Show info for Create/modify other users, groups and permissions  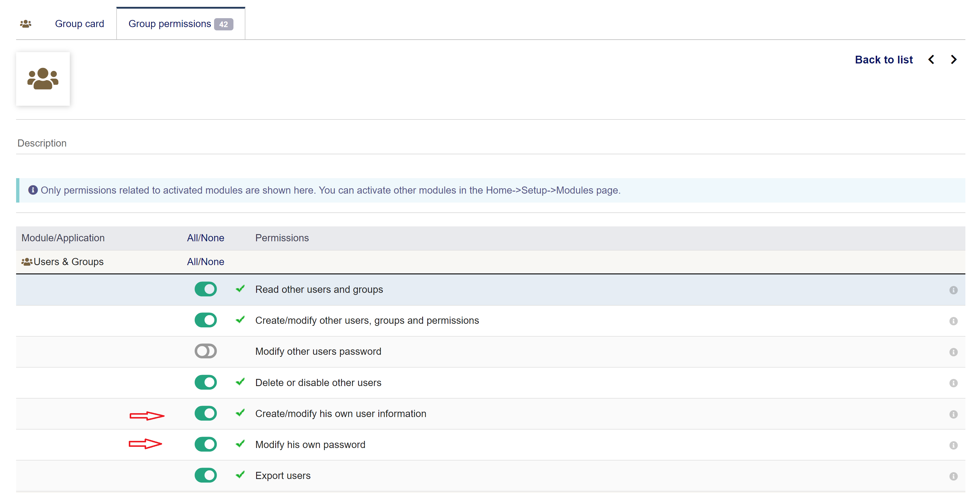pyautogui.click(x=953, y=322)
